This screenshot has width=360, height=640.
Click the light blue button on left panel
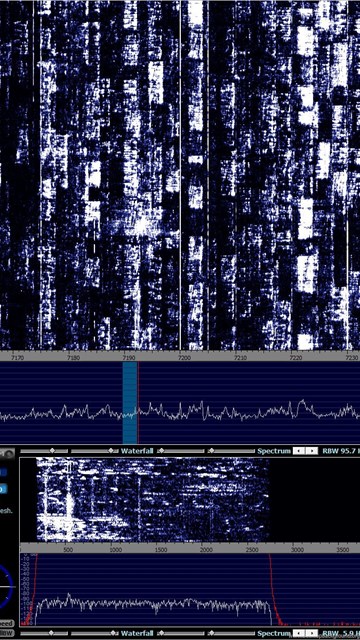[x=3, y=489]
